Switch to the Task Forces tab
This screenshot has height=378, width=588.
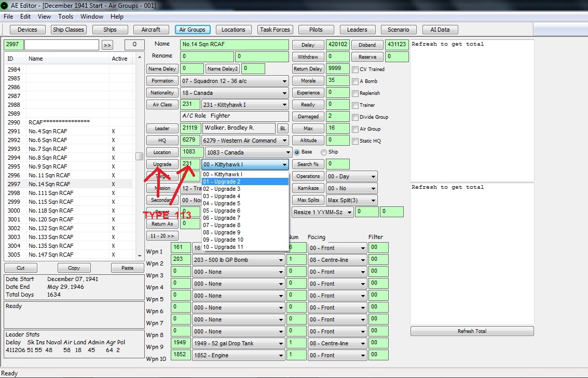coord(275,30)
